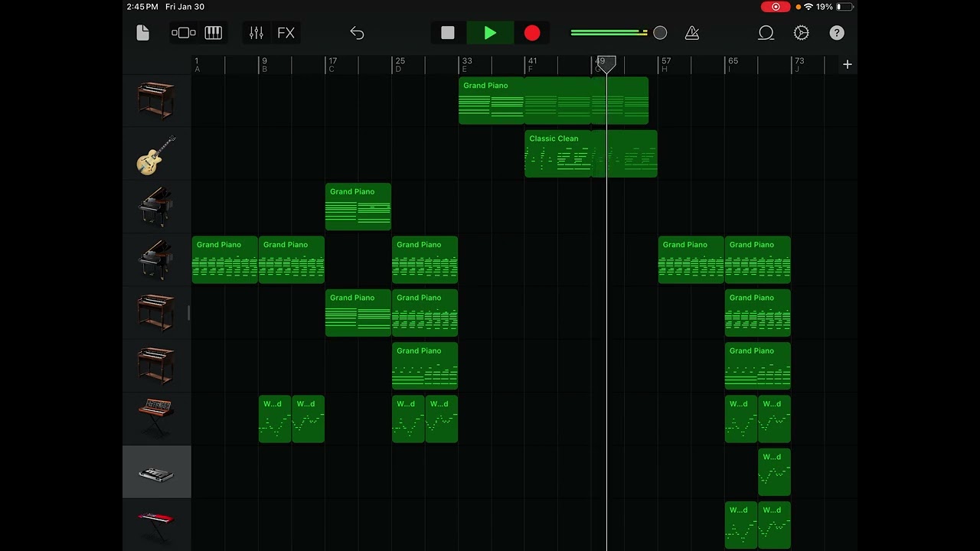Select Grand Piano region at bar 33, top track
The image size is (980, 551).
[x=492, y=100]
